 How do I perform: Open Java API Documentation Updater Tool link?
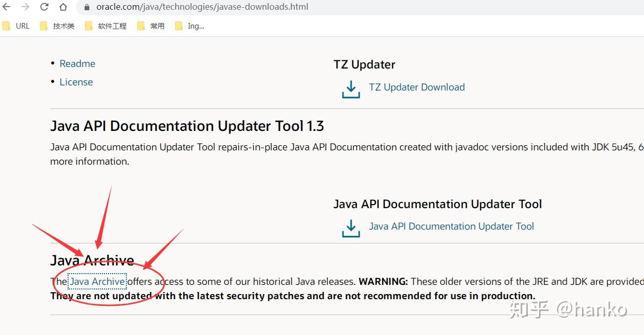pos(452,226)
